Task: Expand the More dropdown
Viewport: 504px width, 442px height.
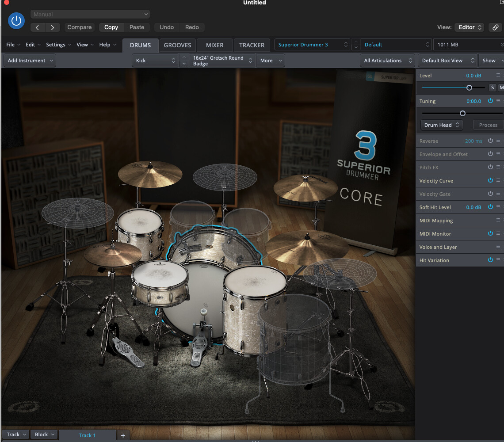Action: click(x=271, y=61)
